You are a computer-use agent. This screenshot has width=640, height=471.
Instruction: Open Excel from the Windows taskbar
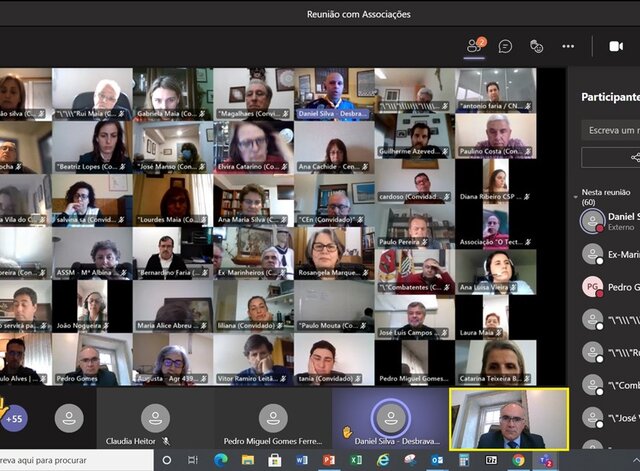(x=355, y=461)
